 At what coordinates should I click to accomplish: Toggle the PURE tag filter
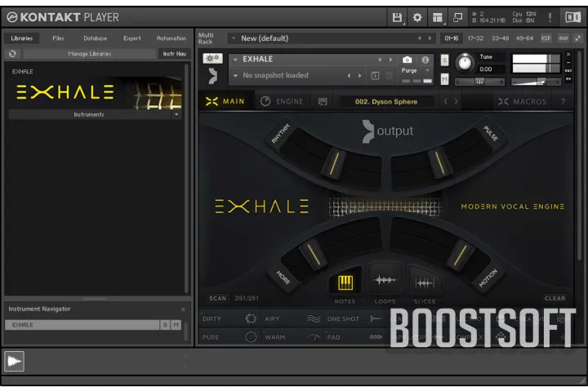click(229, 337)
